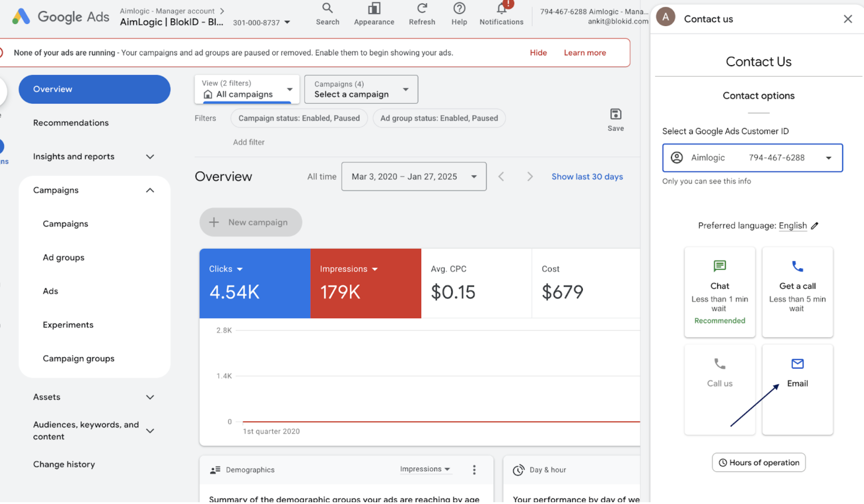Viewport: 864px width, 504px height.
Task: Open Campaign groups page
Action: pyautogui.click(x=78, y=359)
